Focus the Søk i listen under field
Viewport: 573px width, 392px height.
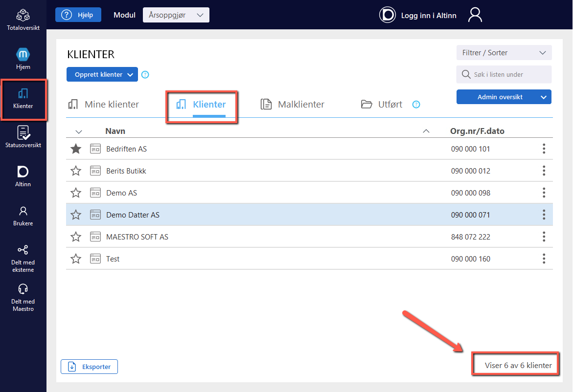coord(504,74)
